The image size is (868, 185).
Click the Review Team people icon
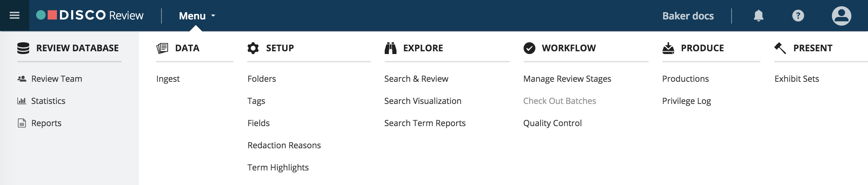[22, 79]
